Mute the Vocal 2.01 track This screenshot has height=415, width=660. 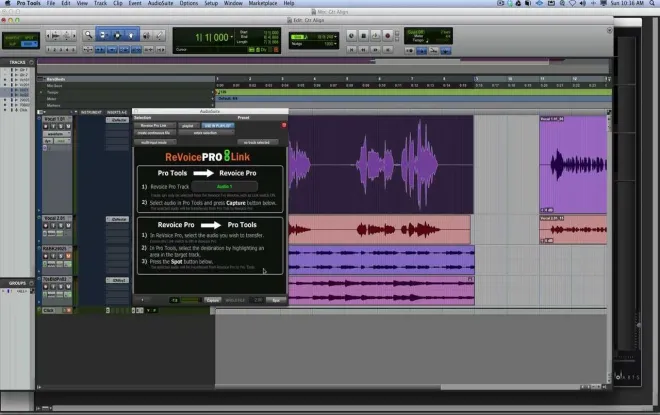pos(68,226)
